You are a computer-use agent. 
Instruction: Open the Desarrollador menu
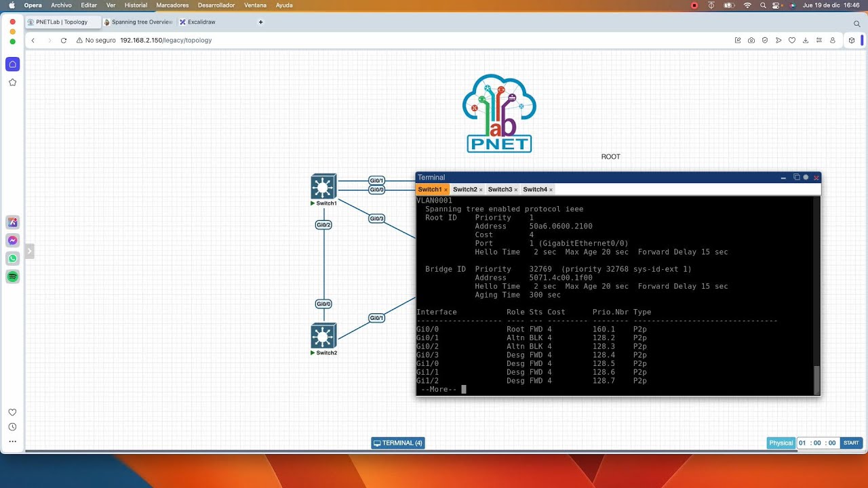click(216, 5)
